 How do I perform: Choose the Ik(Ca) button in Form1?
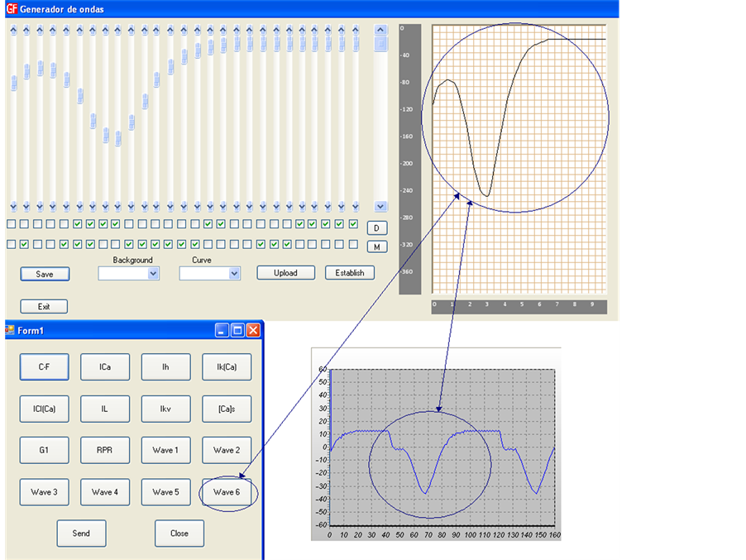pos(227,367)
